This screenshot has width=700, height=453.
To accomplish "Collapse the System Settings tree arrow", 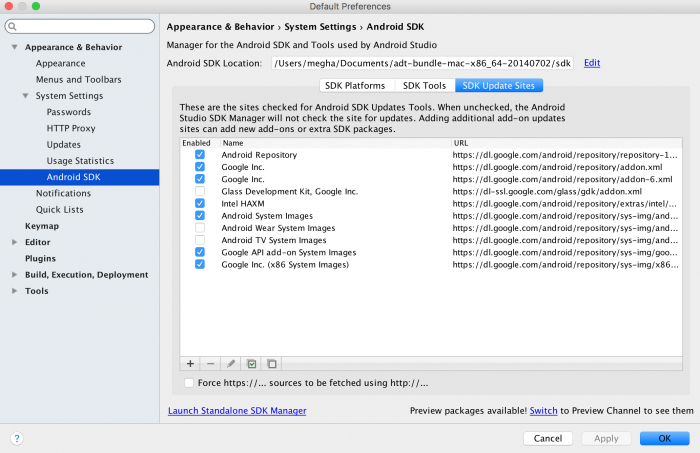I will [x=25, y=96].
